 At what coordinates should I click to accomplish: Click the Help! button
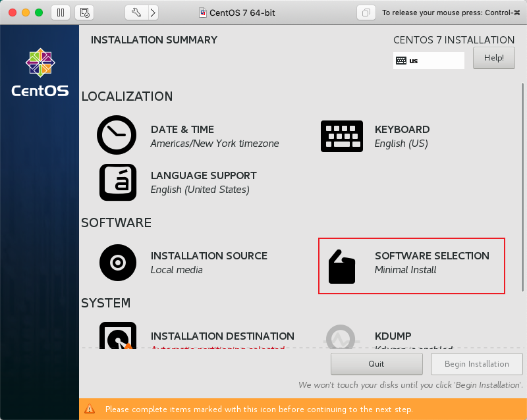click(x=493, y=58)
